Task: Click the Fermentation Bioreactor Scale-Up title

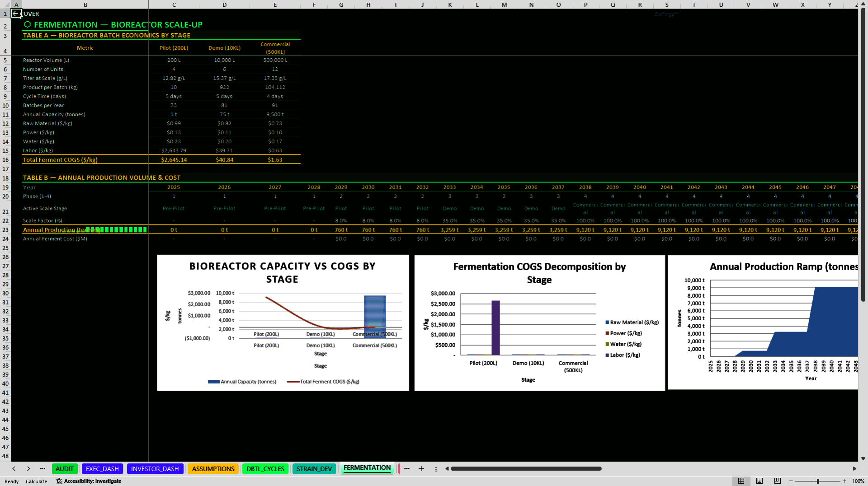Action: 113,24
